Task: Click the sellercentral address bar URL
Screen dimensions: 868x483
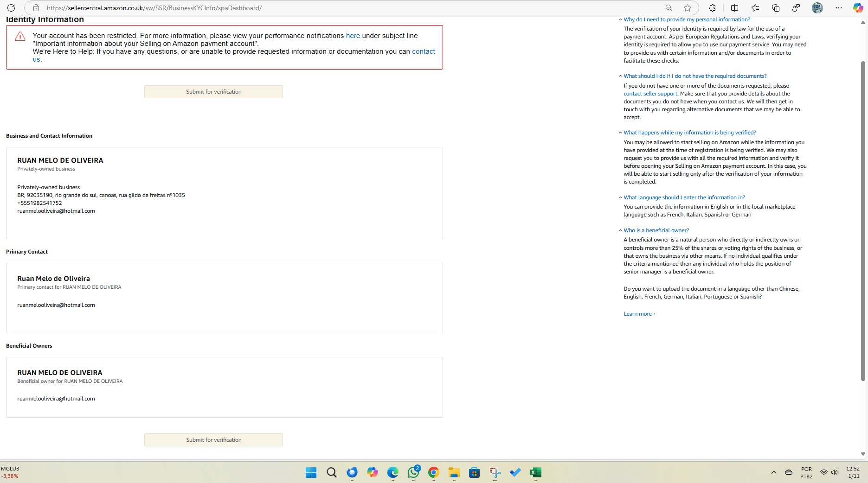Action: [x=154, y=8]
